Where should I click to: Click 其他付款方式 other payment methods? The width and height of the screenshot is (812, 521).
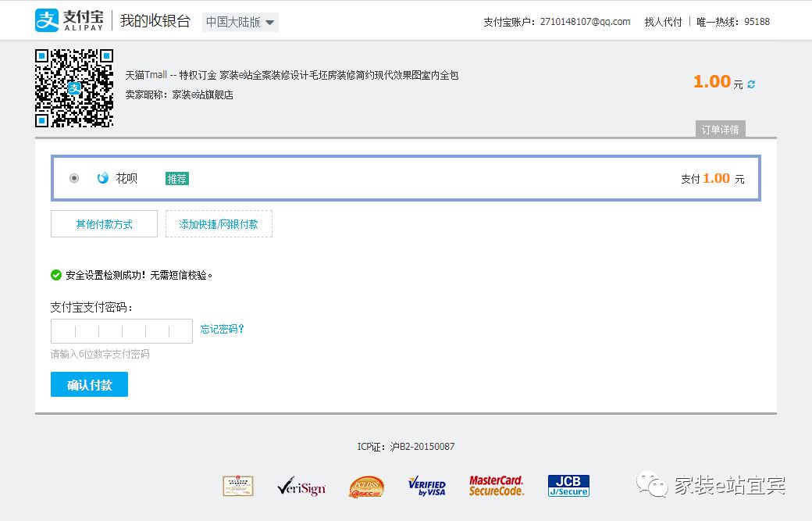tap(104, 223)
